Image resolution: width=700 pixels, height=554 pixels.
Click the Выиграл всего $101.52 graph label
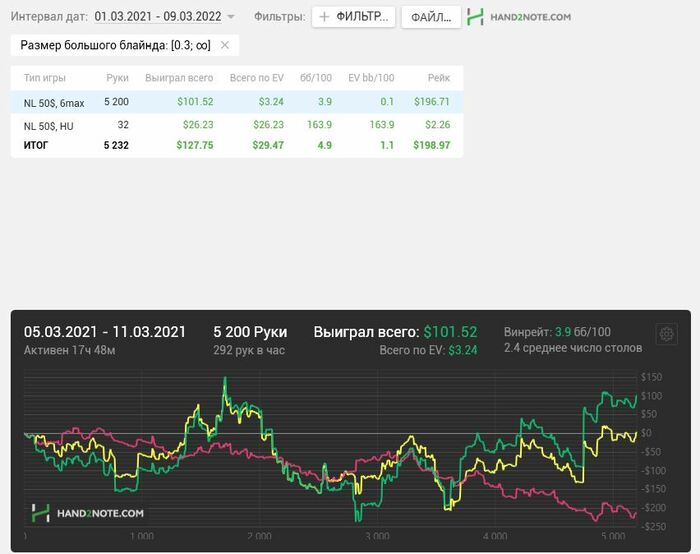pyautogui.click(x=395, y=332)
